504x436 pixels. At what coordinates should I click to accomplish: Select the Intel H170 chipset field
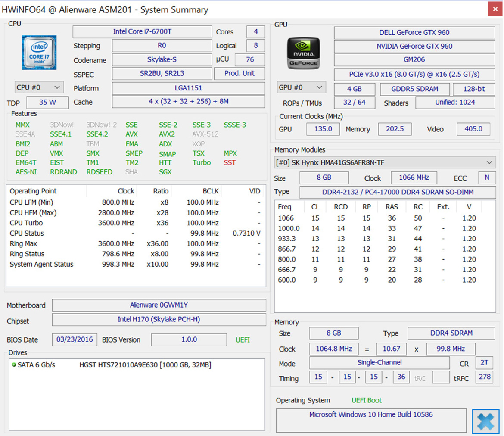tap(159, 319)
